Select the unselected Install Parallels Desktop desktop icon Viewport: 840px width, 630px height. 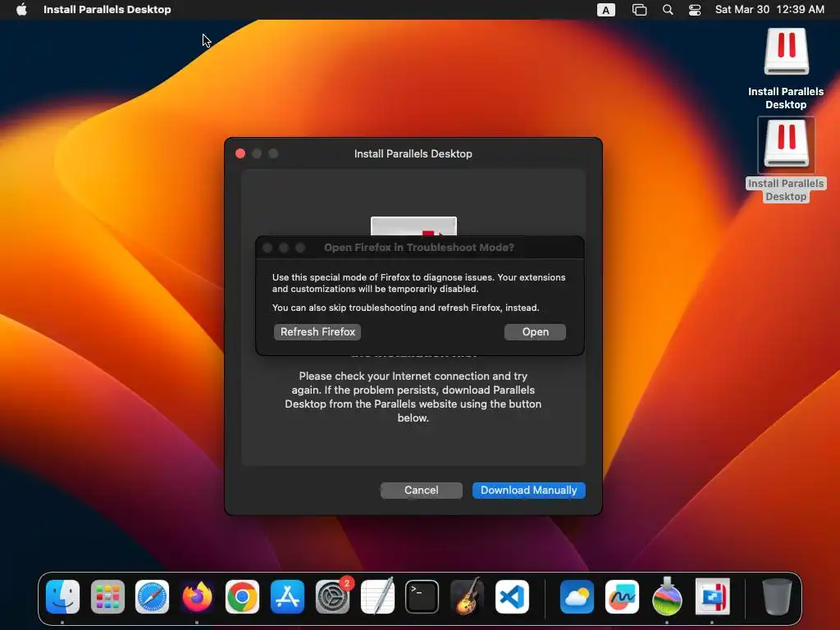click(x=786, y=52)
